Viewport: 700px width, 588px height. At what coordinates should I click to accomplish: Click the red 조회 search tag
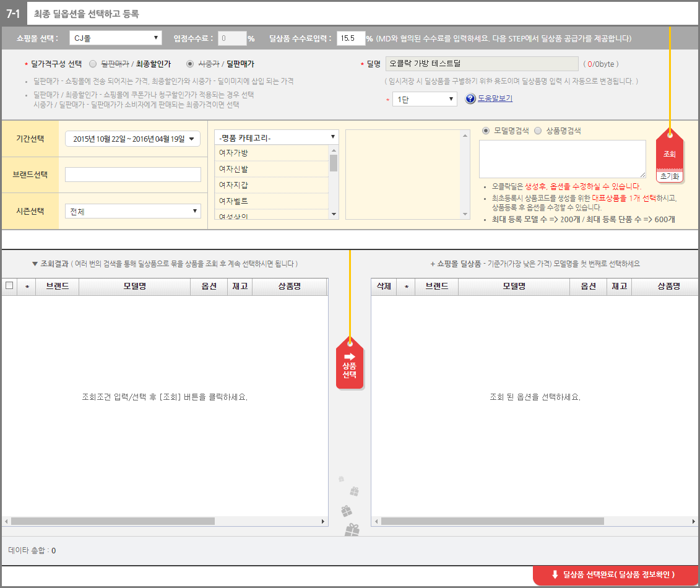669,153
